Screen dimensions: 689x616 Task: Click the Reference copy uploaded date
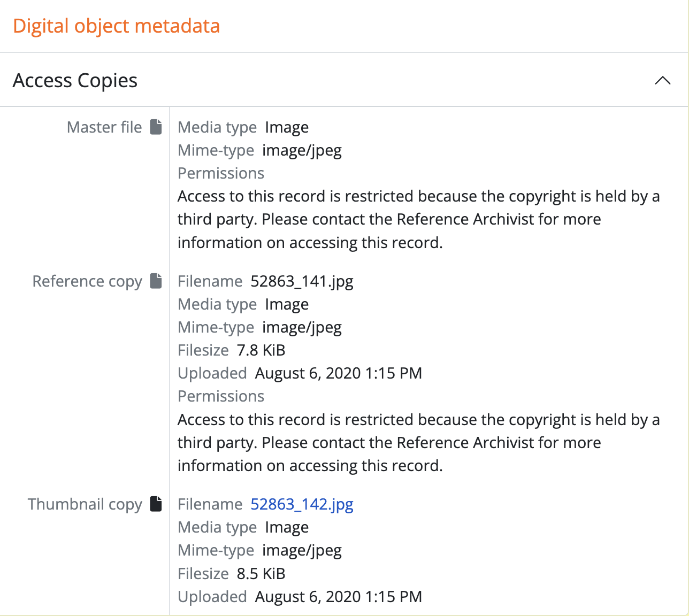coord(338,373)
